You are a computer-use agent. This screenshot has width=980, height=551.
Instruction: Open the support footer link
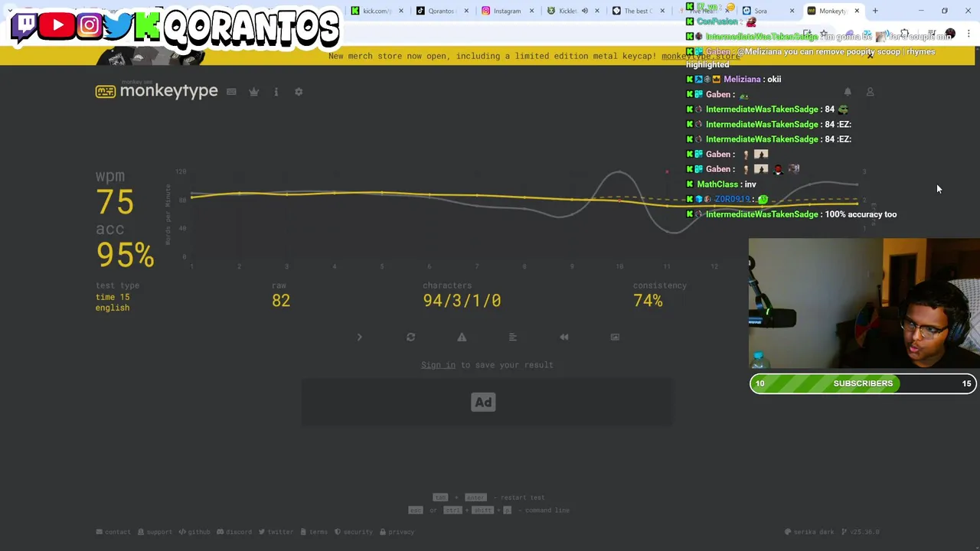tap(155, 532)
